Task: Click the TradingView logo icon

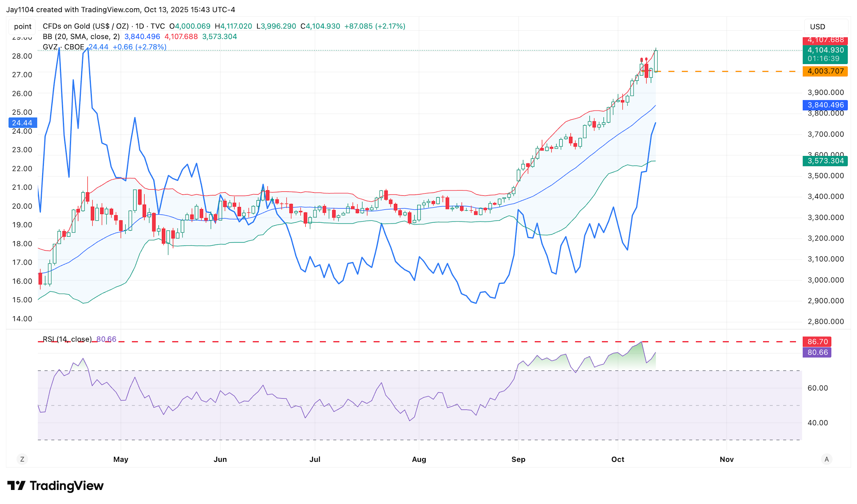Action: click(16, 485)
